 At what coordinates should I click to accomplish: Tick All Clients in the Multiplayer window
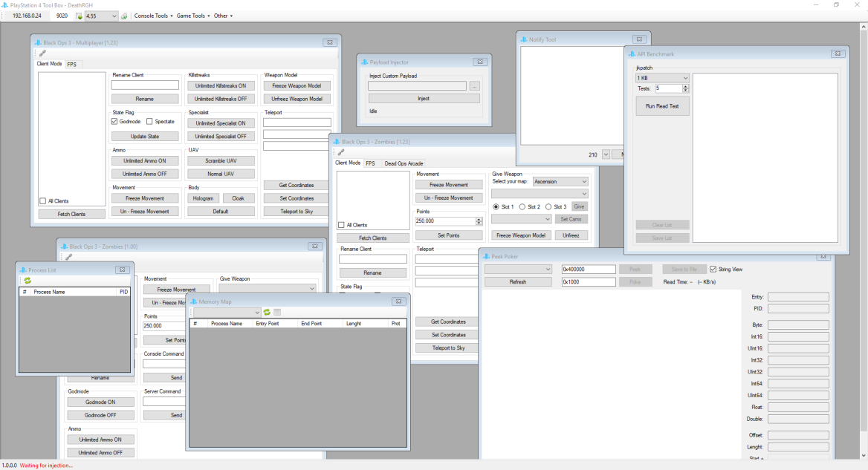coord(42,201)
